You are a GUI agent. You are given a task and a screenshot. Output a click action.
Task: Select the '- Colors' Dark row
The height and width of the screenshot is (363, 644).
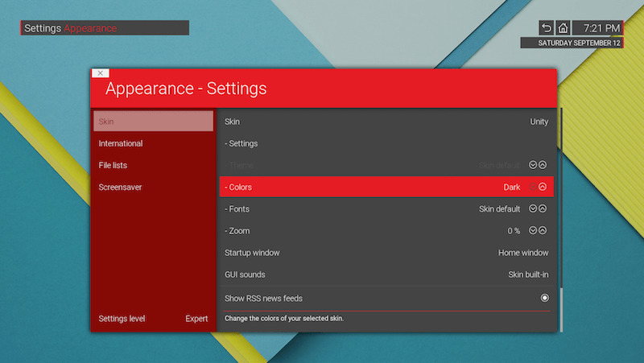click(386, 187)
